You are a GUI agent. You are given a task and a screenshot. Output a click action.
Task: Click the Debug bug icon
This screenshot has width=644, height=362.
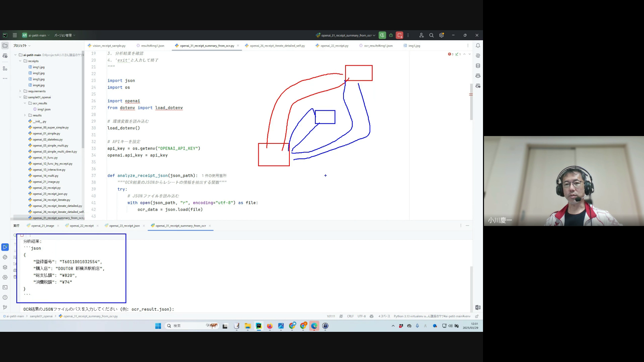tap(391, 35)
